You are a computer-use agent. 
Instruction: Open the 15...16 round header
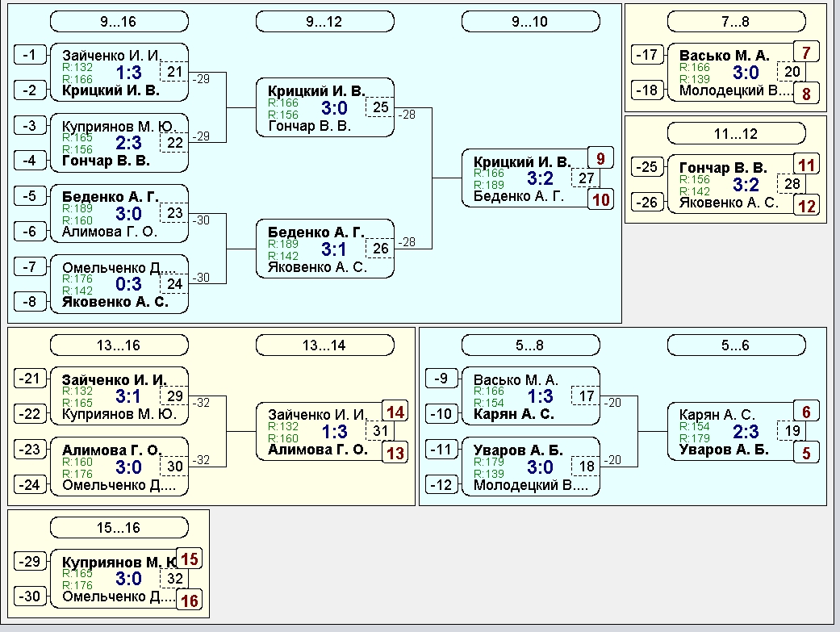119,527
